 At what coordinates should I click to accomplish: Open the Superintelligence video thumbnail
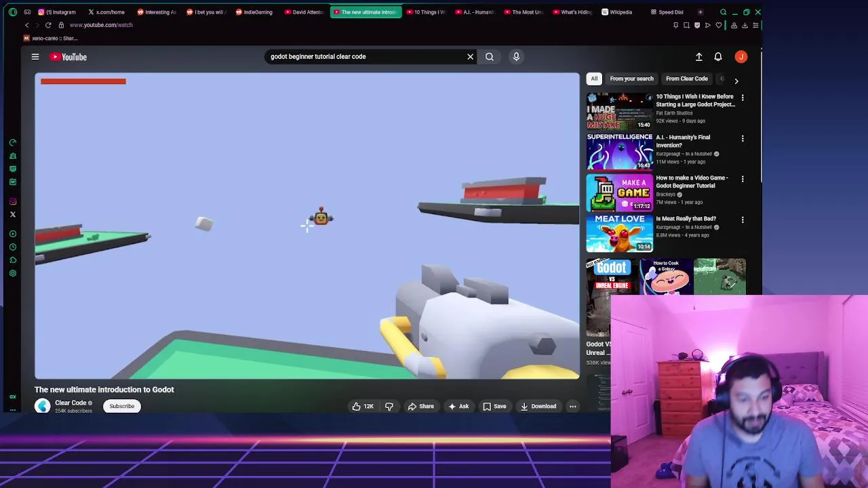[x=619, y=152]
